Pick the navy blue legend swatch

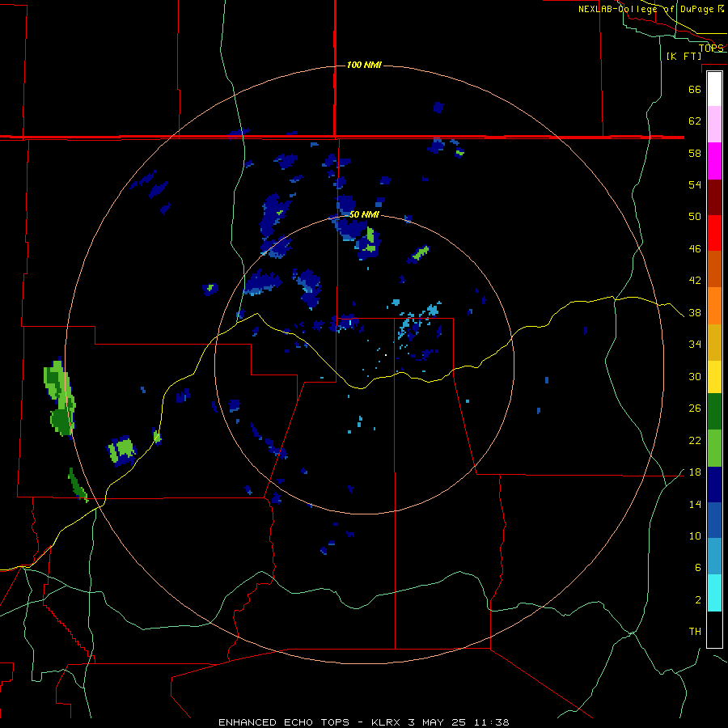[714, 485]
